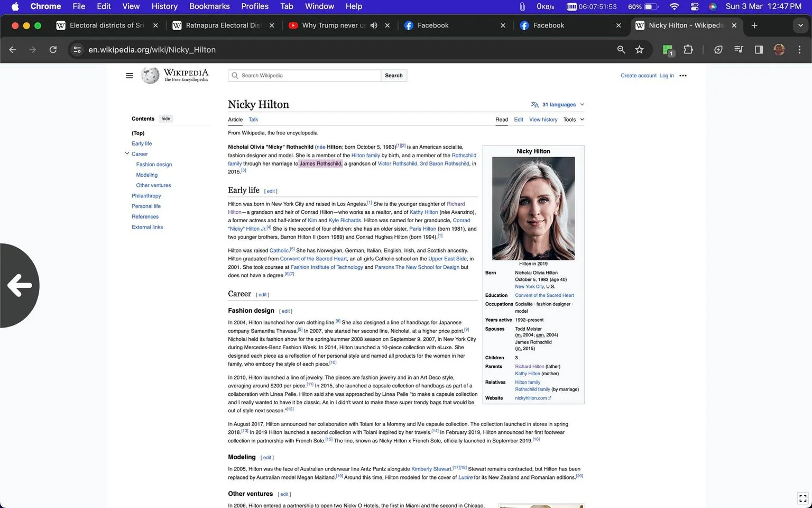Screen dimensions: 812x508
Task: Open the Chrome profile avatar
Action: click(x=779, y=50)
